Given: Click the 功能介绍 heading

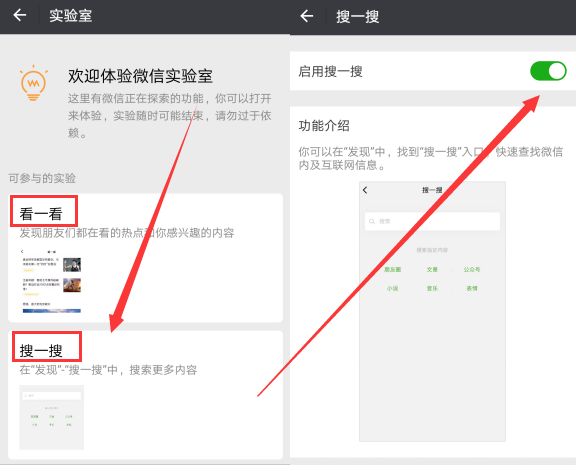Looking at the screenshot, I should point(324,126).
